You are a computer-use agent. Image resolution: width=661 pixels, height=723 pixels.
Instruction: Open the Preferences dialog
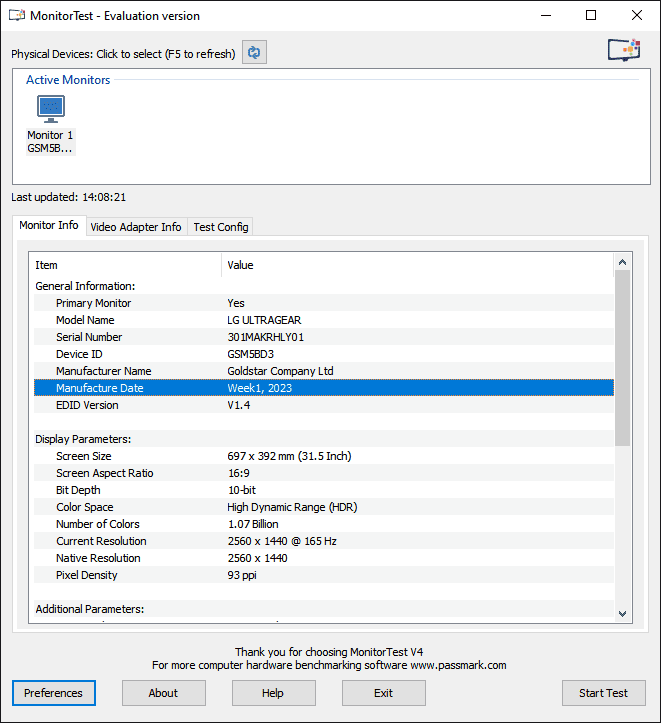point(53,693)
